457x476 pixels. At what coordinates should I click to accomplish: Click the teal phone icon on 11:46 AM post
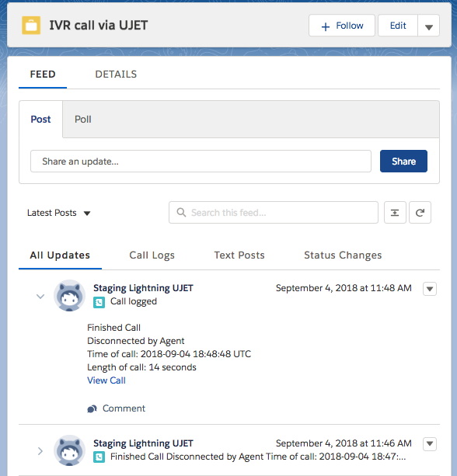99,457
